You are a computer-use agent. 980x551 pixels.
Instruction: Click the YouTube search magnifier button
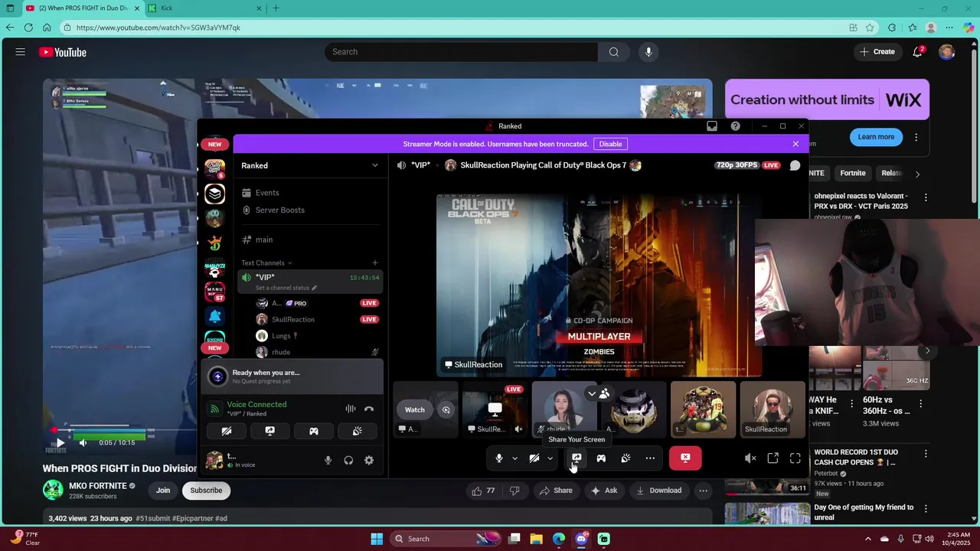[614, 52]
